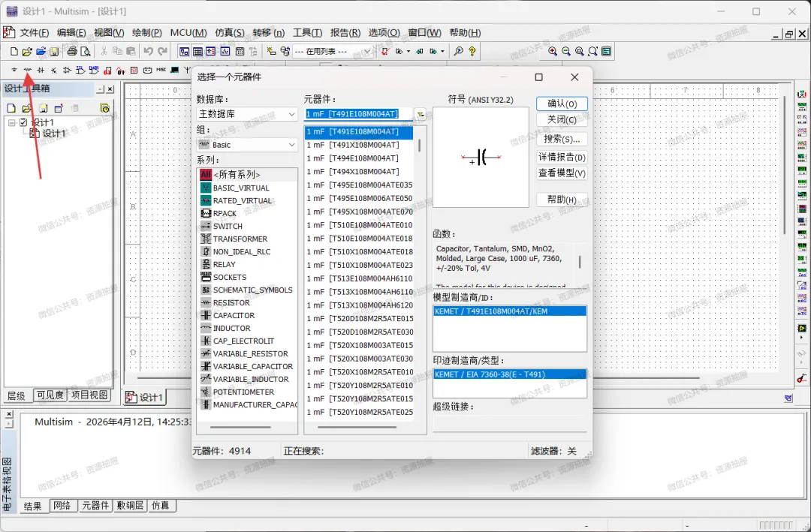Switch to the 项目视图 tab
This screenshot has width=811, height=532.
click(89, 395)
